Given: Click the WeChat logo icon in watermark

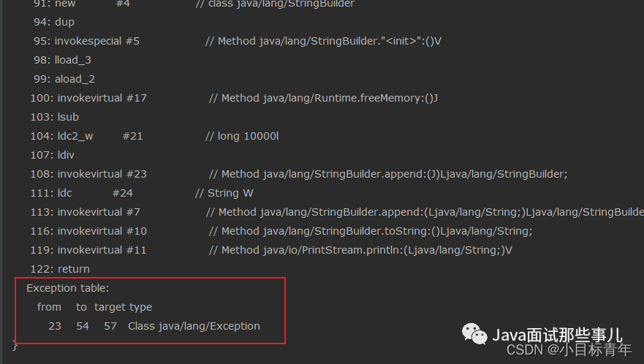Looking at the screenshot, I should coord(474,333).
